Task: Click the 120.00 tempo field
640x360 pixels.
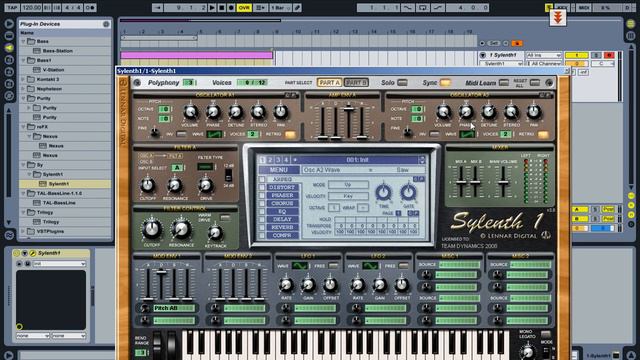Action: point(31,7)
